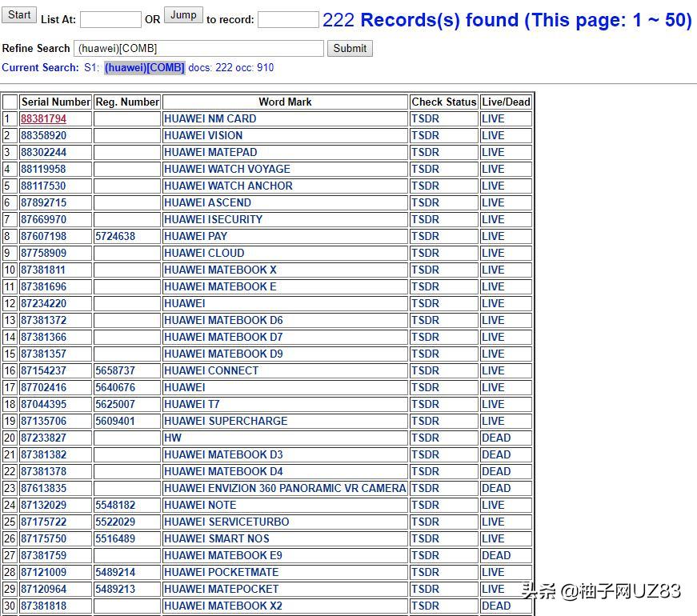The width and height of the screenshot is (697, 616).
Task: Open serial number 87669970
Action: point(43,219)
